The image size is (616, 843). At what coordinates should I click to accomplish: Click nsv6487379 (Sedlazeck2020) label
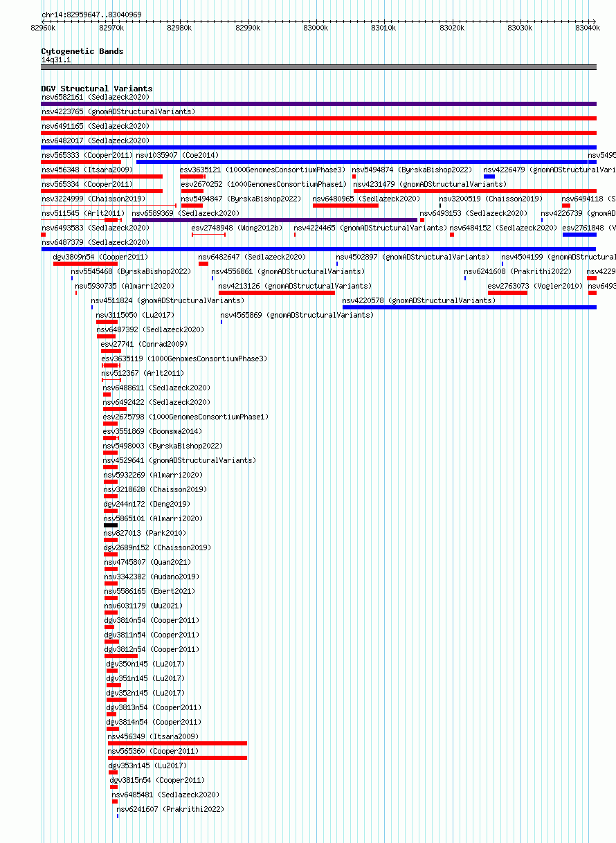95,243
